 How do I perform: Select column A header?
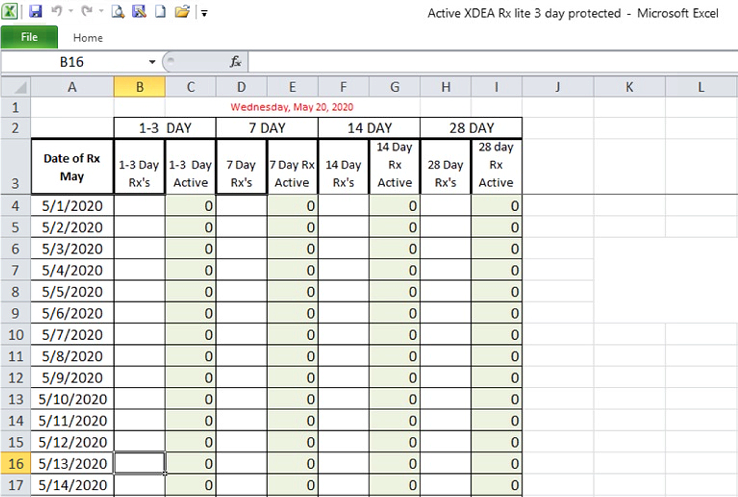click(72, 87)
